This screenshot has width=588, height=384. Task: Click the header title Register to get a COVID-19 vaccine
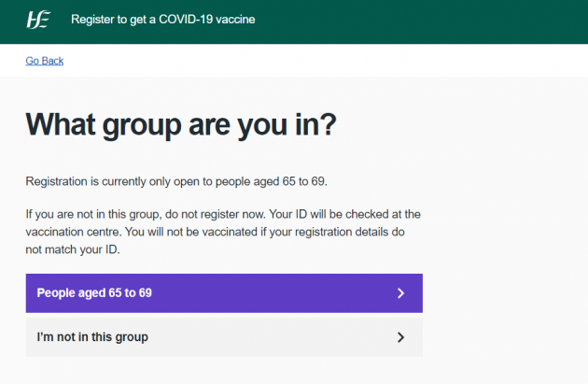(x=163, y=20)
